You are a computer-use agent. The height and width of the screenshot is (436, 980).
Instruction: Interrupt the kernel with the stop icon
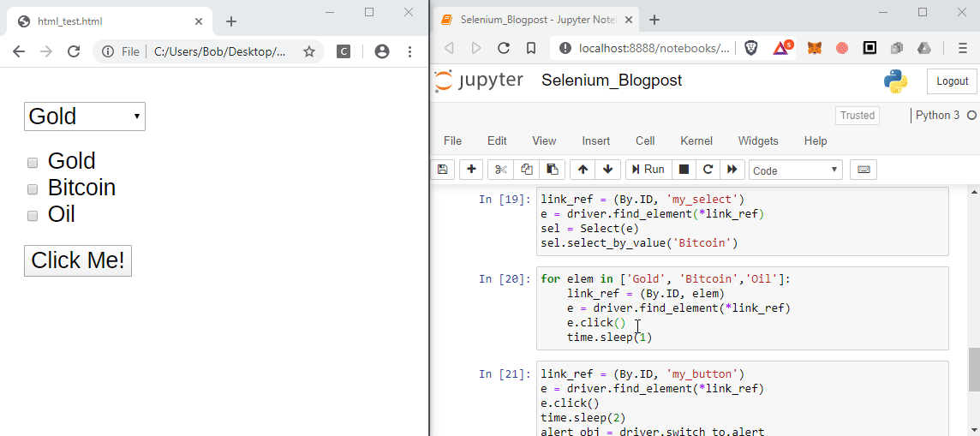tap(684, 170)
